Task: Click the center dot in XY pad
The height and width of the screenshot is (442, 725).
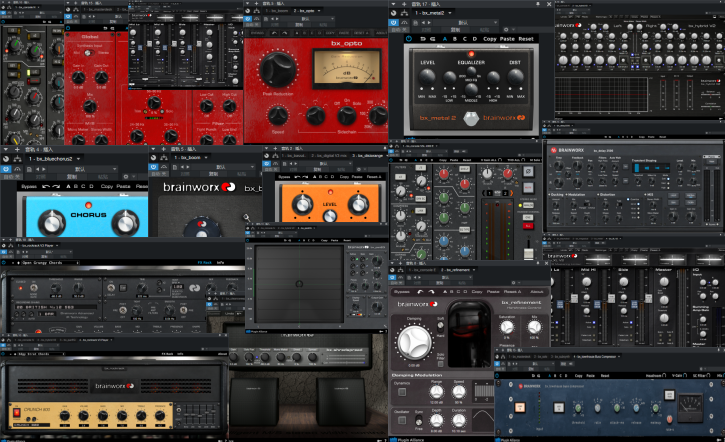Action: 299,284
